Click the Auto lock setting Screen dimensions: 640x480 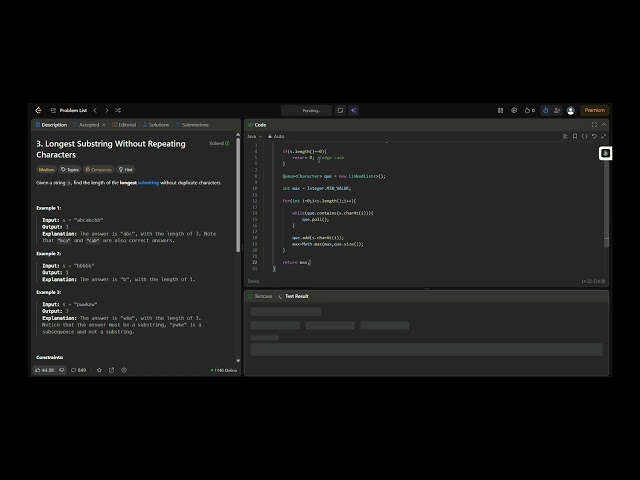pyautogui.click(x=276, y=136)
